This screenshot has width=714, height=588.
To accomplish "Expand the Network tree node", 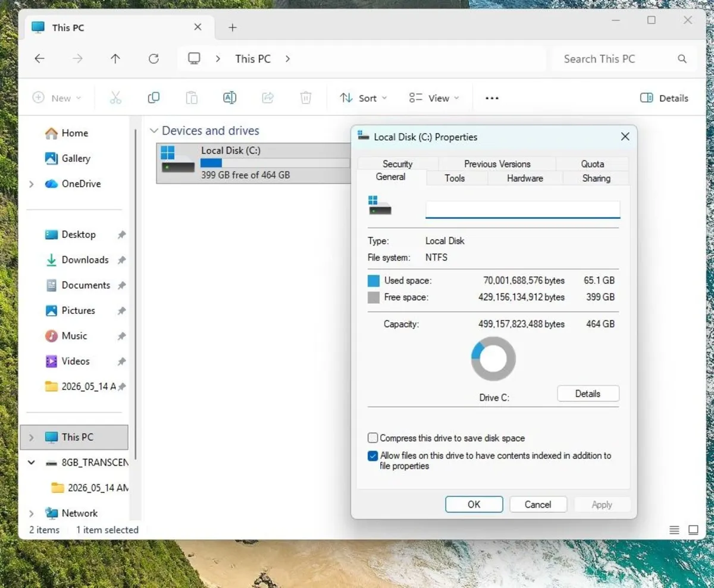I will tap(32, 513).
